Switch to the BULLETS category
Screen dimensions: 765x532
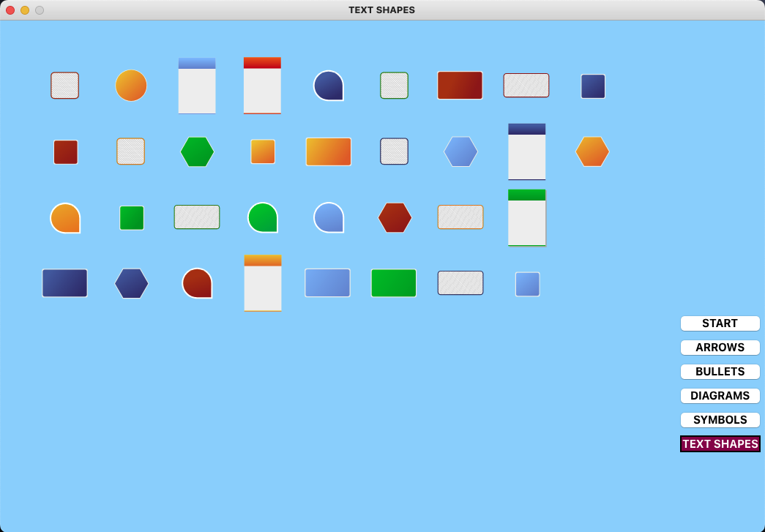[720, 372]
